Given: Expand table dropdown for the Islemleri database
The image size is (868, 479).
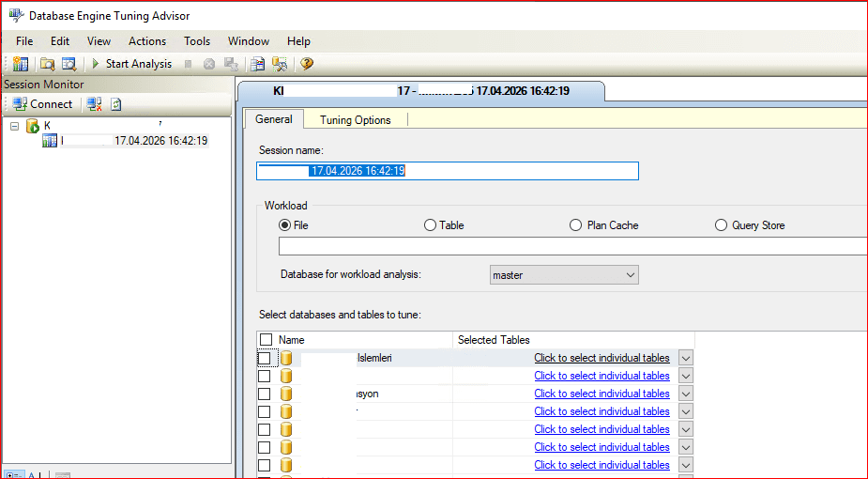Looking at the screenshot, I should click(x=686, y=358).
